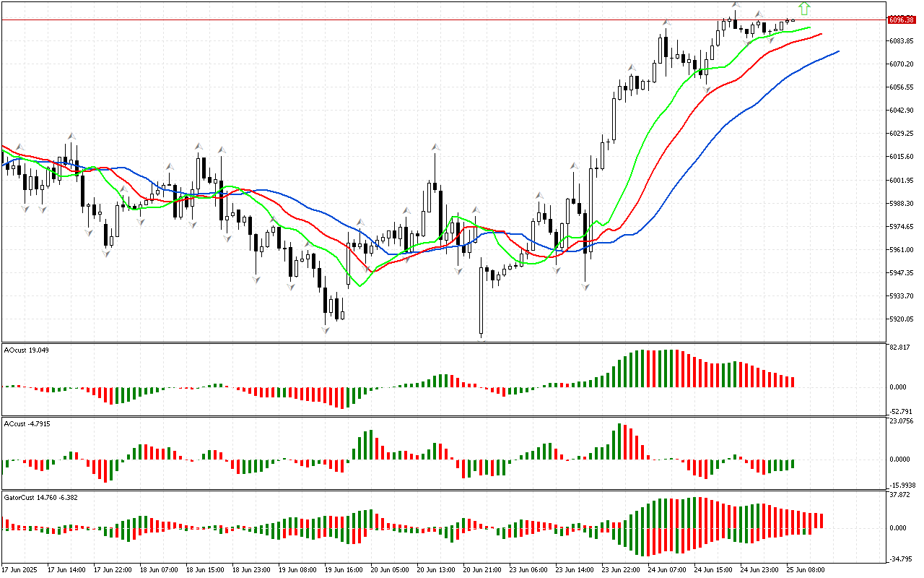
Task: Click the right end of the blue Alligator line
Action: (837, 51)
